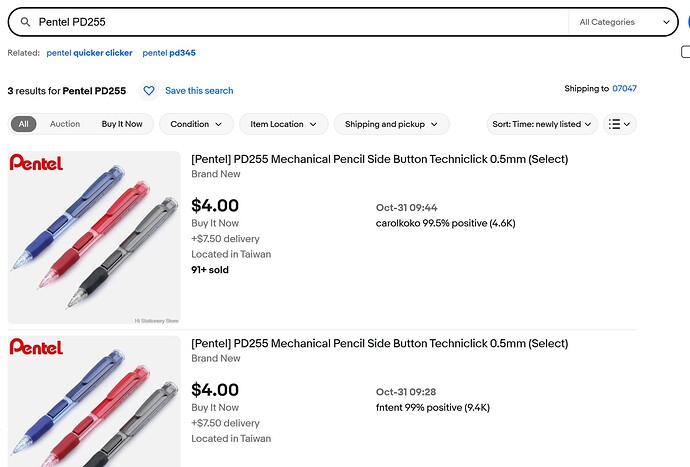Click the magnifying glass search icon

[26, 22]
